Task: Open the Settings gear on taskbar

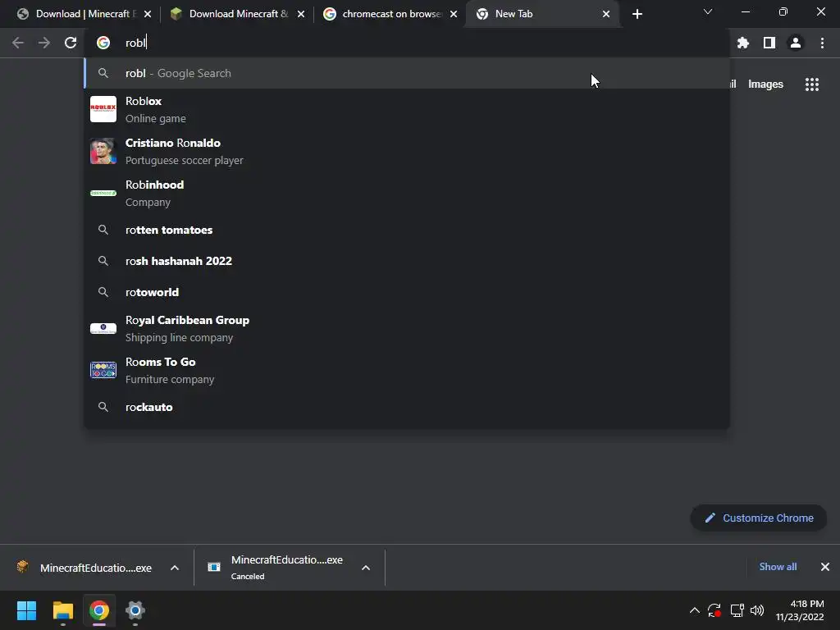Action: [x=135, y=610]
